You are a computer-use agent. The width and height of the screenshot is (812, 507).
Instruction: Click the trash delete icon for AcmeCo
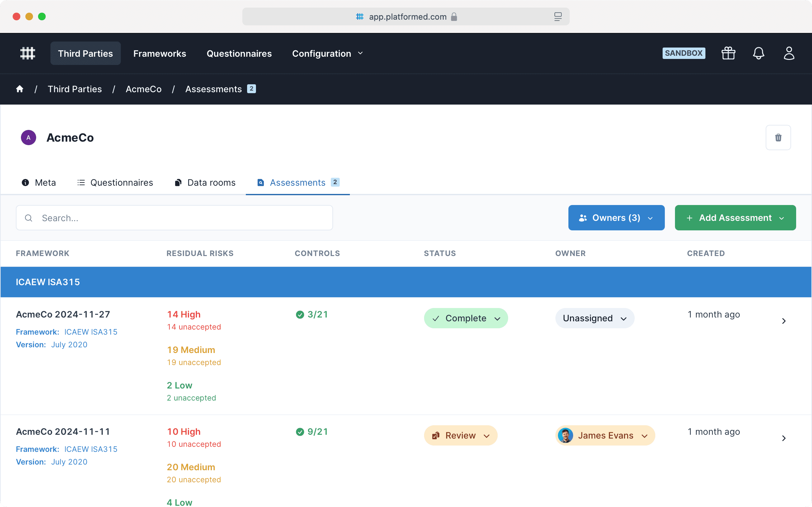(778, 138)
